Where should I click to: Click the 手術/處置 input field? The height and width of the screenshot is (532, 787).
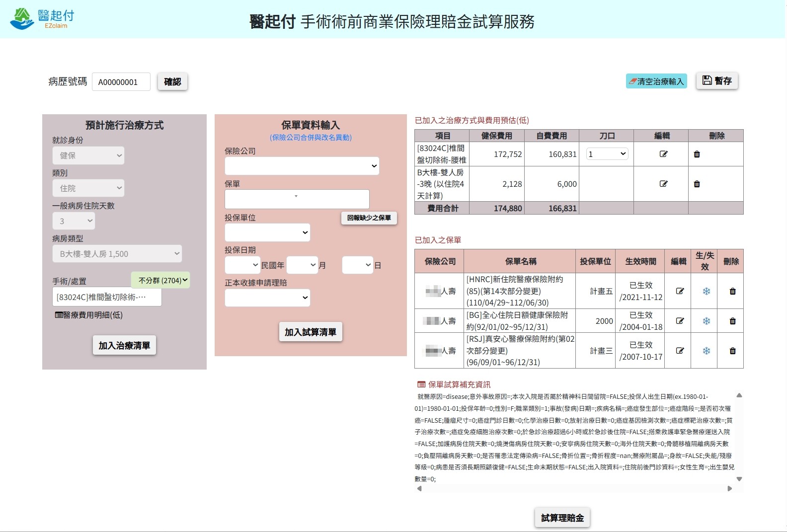point(107,297)
